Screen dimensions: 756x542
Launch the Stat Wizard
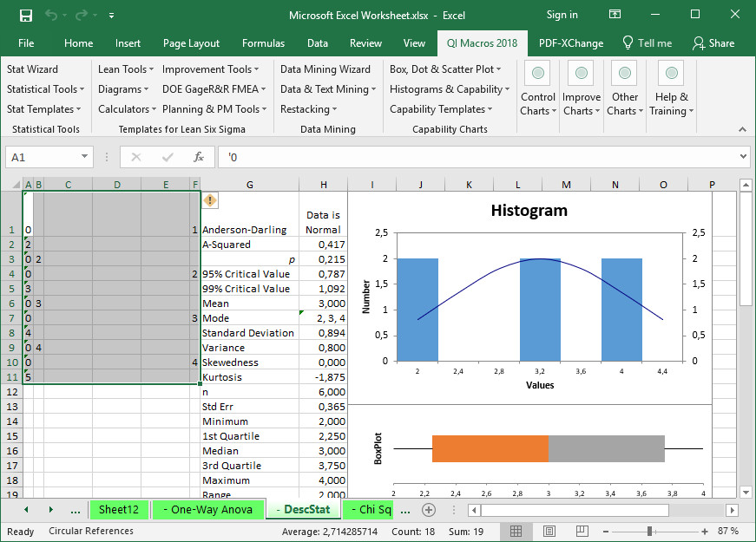tap(32, 69)
